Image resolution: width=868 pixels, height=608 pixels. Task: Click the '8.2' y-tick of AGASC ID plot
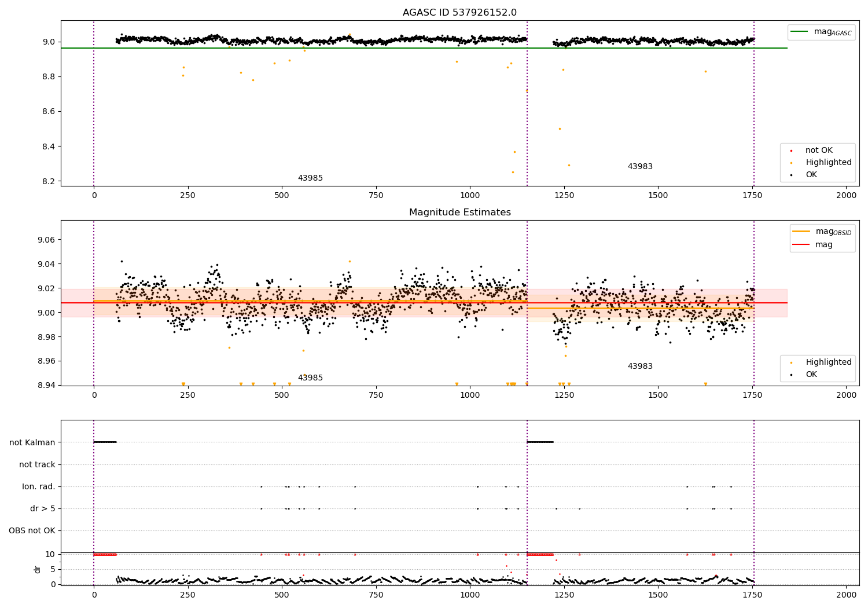[x=49, y=181]
